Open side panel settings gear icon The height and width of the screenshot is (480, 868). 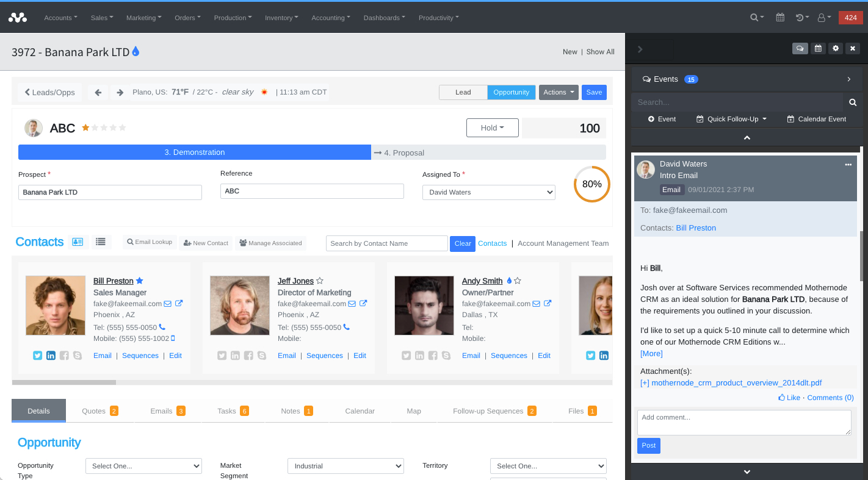pos(836,49)
